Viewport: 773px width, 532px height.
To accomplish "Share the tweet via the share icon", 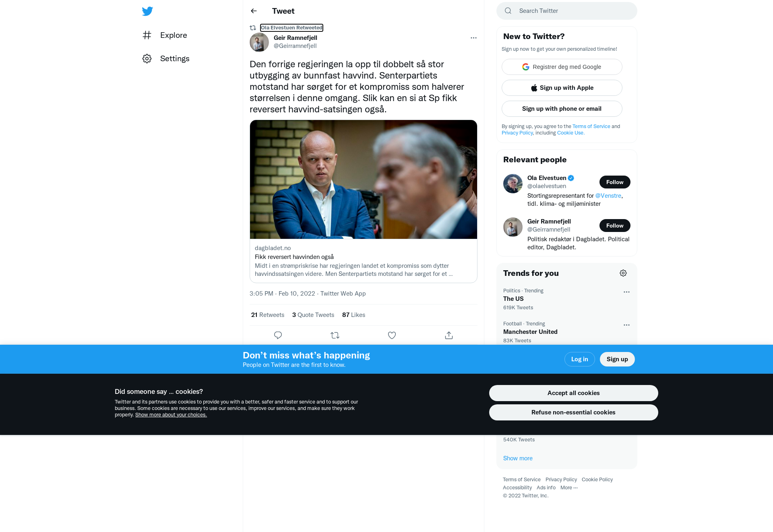I will coord(449,335).
